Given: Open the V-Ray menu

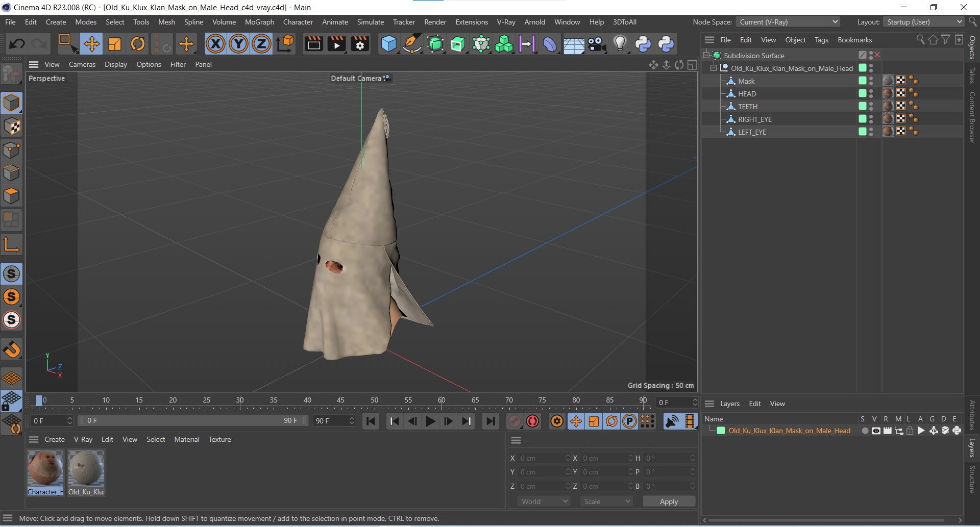Looking at the screenshot, I should [x=506, y=22].
